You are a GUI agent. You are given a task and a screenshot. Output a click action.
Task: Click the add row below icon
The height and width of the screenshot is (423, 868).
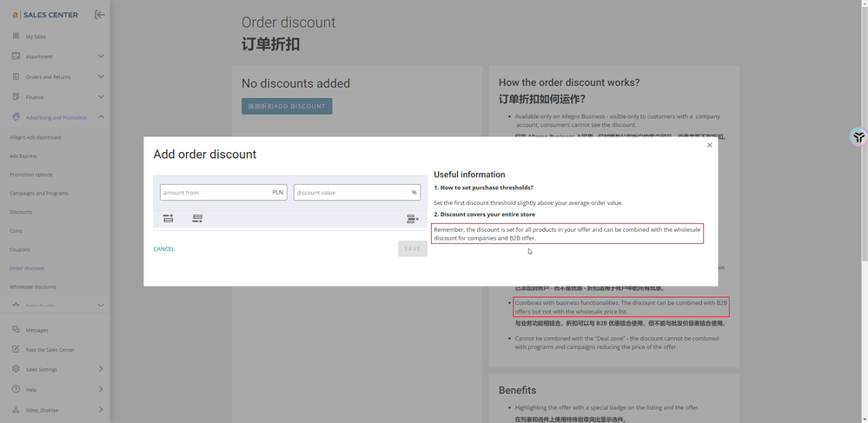(197, 219)
